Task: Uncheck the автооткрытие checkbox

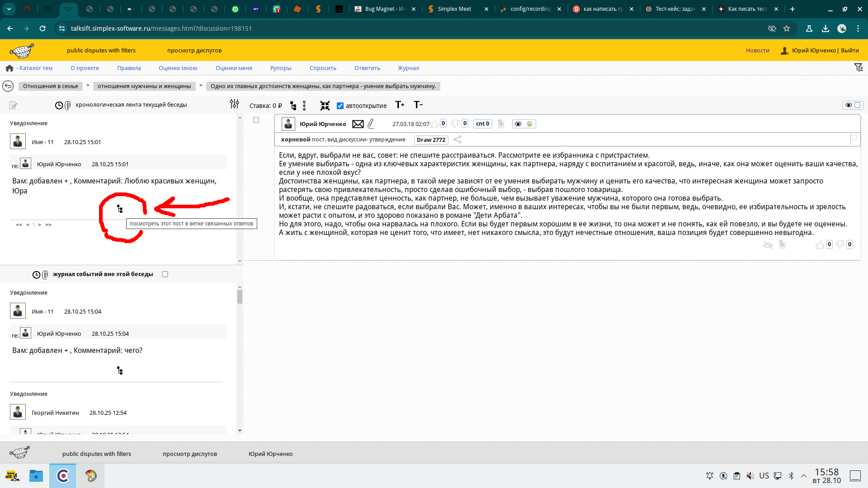Action: 340,106
